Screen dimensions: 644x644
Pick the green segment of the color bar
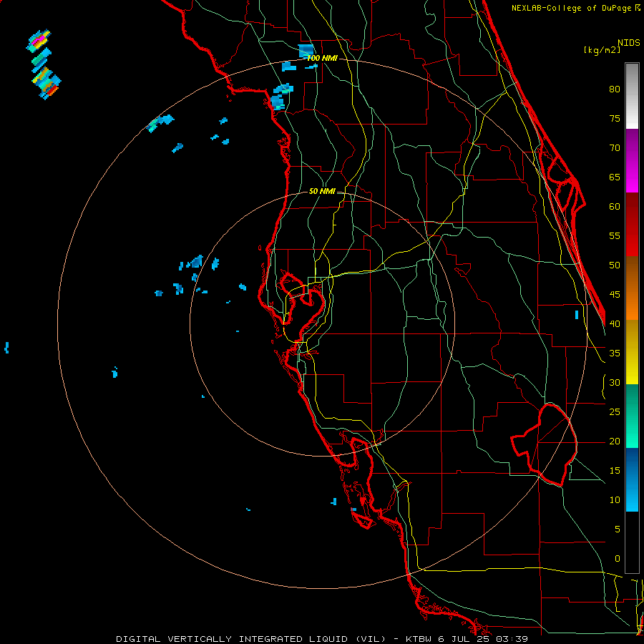tap(632, 416)
